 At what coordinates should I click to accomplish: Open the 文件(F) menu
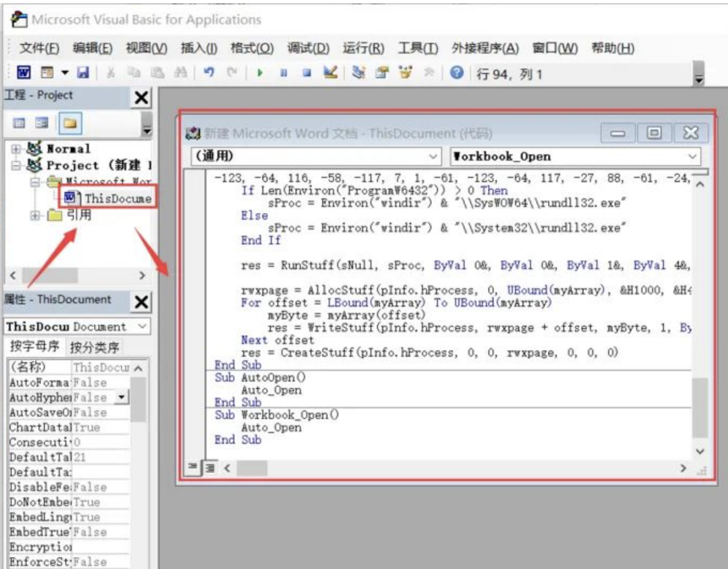click(x=40, y=48)
